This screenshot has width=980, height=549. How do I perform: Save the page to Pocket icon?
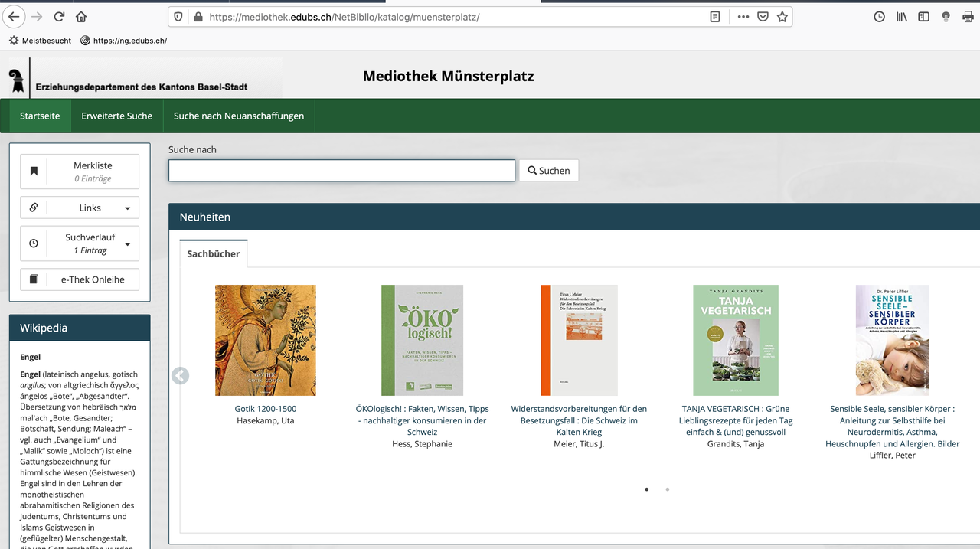coord(763,16)
